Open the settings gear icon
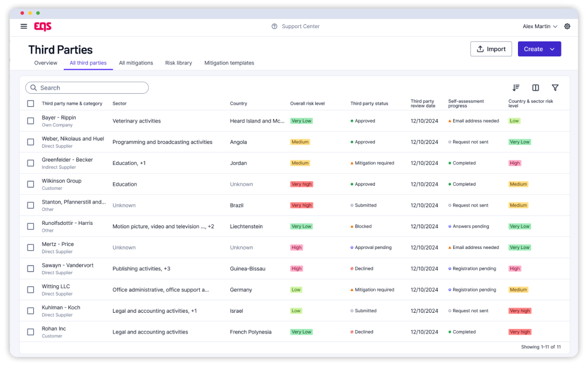Viewport: 588px width, 368px height. tap(567, 26)
